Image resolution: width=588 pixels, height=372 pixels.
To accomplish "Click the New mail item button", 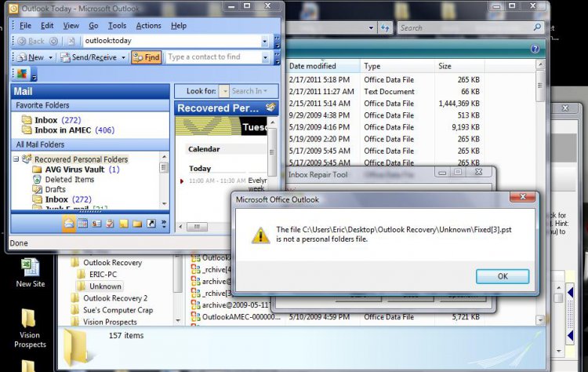I will pos(31,57).
